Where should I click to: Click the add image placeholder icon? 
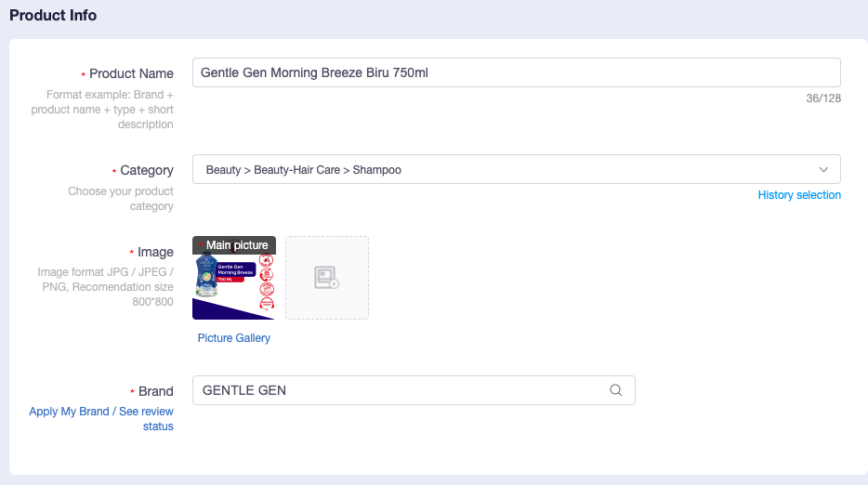click(x=326, y=278)
